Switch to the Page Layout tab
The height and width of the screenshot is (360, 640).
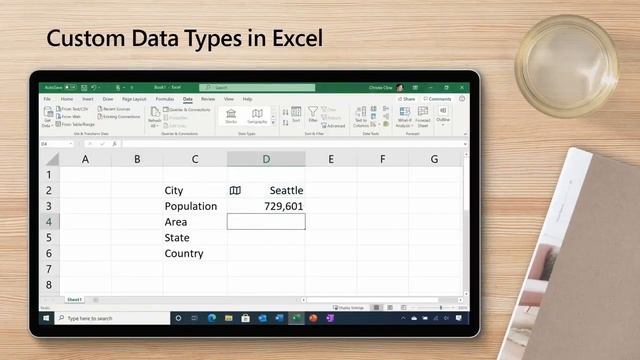point(134,99)
